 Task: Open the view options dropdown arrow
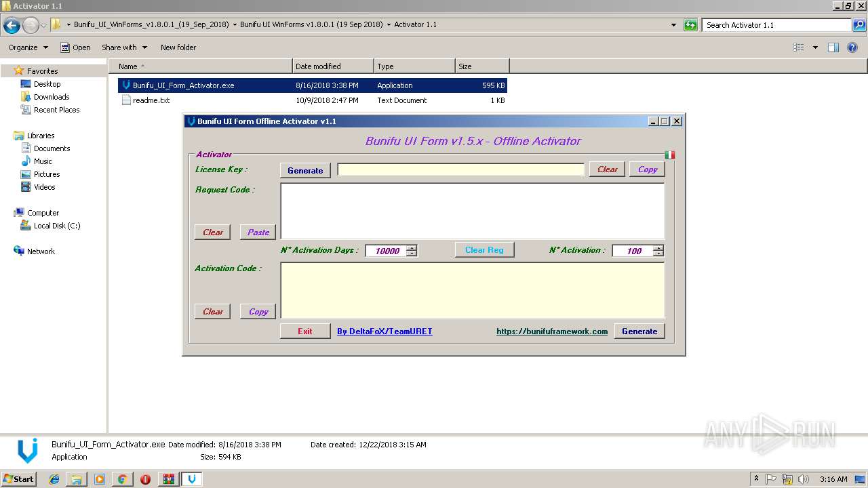click(815, 47)
